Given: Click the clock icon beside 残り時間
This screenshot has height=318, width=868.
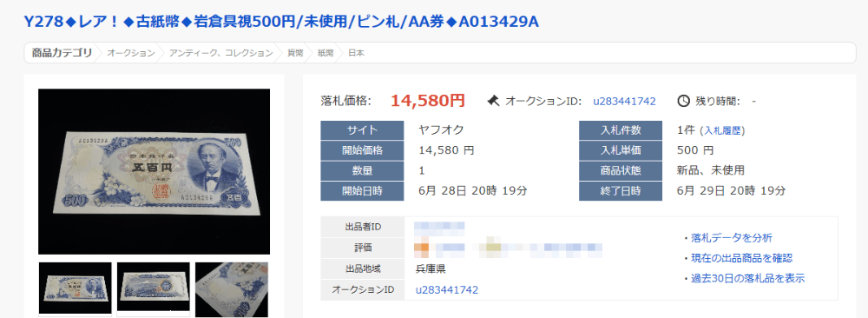Looking at the screenshot, I should (x=684, y=101).
